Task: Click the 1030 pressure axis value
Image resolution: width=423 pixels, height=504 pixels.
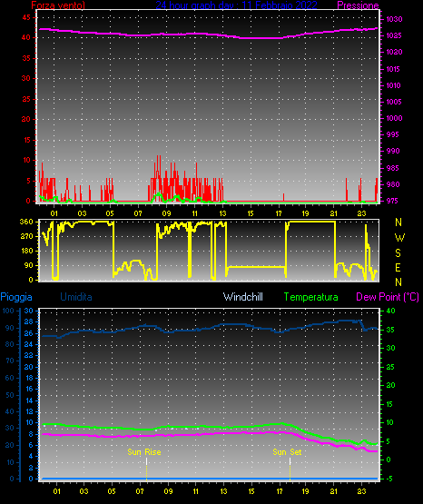Action: pos(394,19)
